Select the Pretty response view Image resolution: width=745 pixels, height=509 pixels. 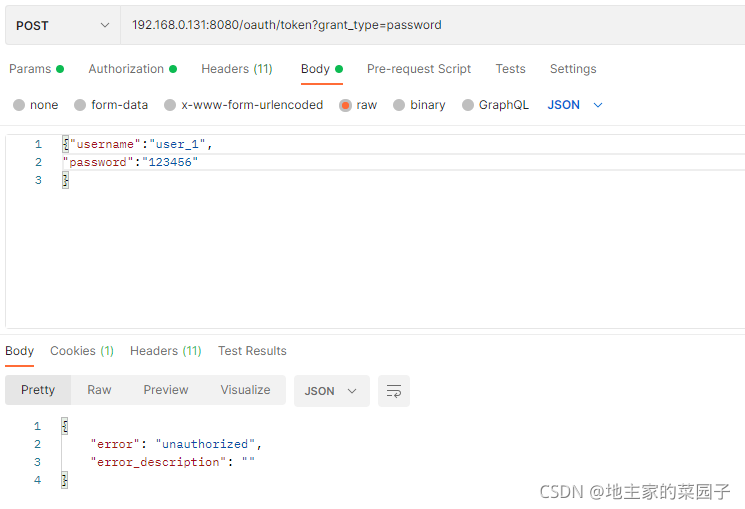[x=38, y=390]
